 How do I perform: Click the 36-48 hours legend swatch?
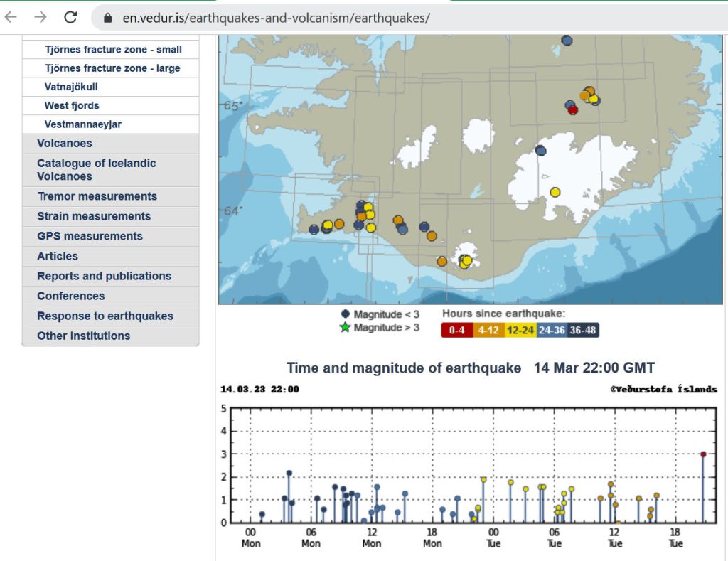tap(584, 330)
